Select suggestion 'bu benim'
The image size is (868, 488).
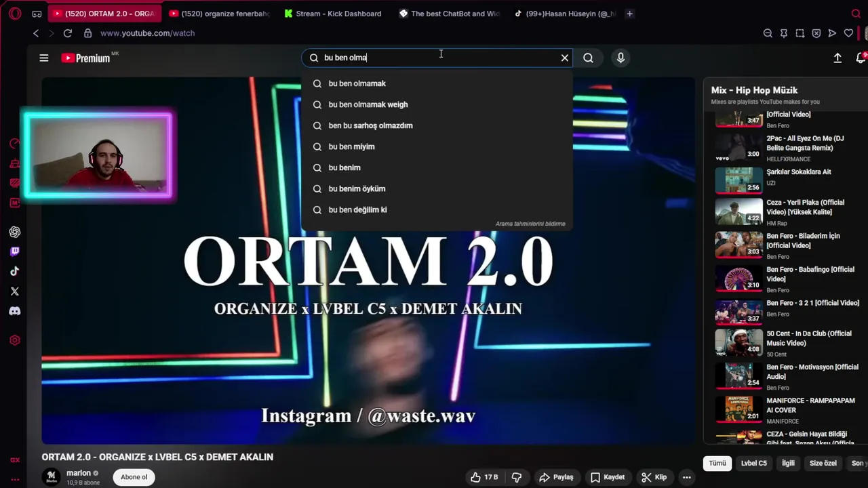[x=437, y=167]
